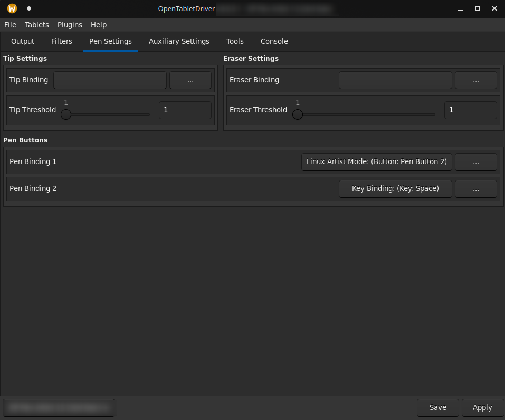
Task: Close the OpenTabletDriver window
Action: click(494, 8)
